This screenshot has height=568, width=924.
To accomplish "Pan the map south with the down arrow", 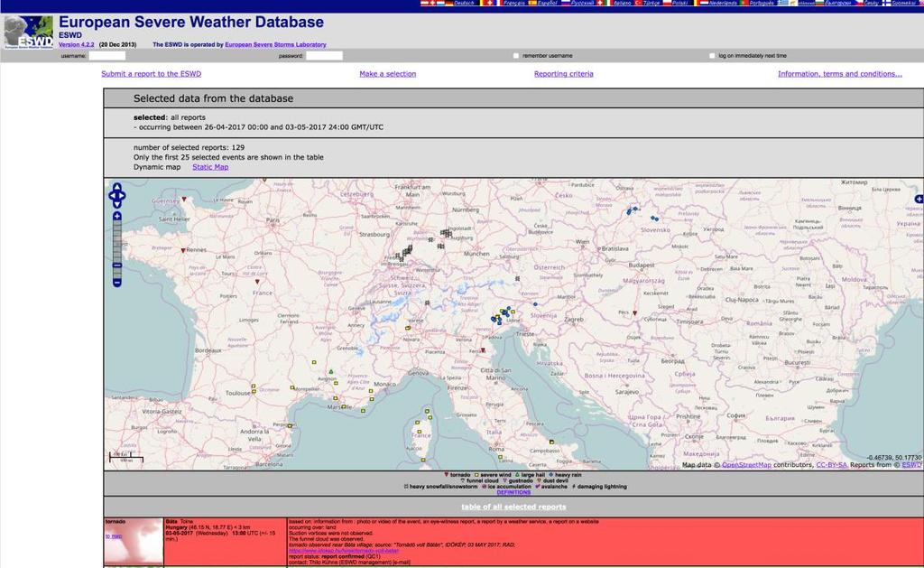I will [116, 204].
